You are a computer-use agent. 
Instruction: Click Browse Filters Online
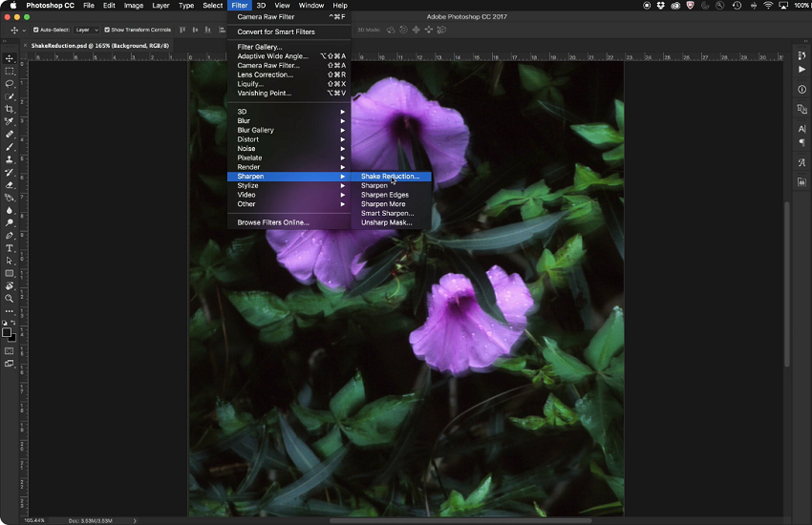pyautogui.click(x=288, y=223)
